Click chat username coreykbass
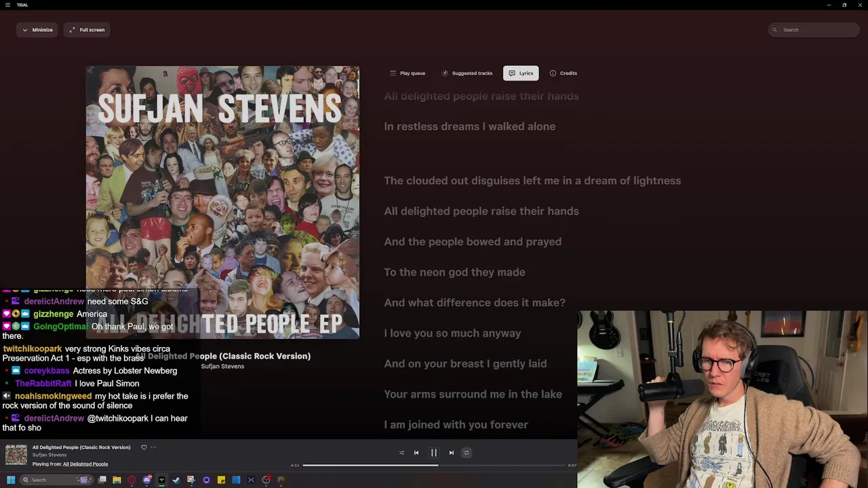This screenshot has height=488, width=868. click(47, 371)
